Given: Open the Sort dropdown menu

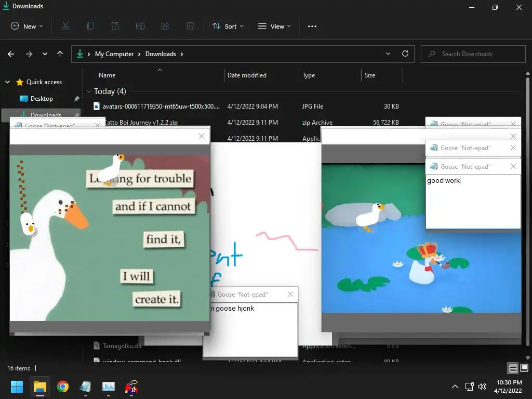Looking at the screenshot, I should tap(228, 26).
